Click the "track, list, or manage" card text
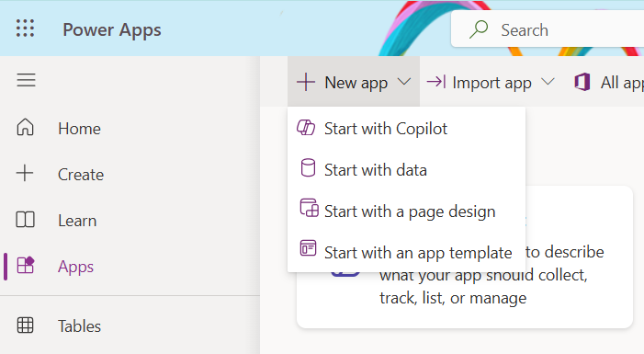Screen dimensions: 644x354 tap(453, 298)
